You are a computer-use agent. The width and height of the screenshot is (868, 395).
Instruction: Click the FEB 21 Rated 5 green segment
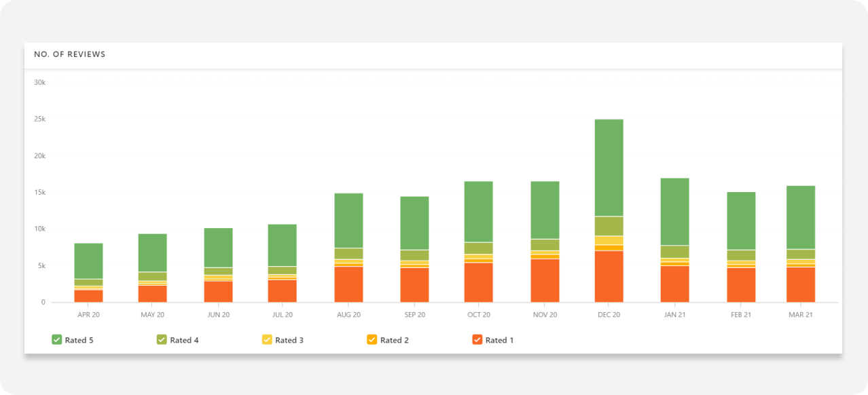click(741, 221)
